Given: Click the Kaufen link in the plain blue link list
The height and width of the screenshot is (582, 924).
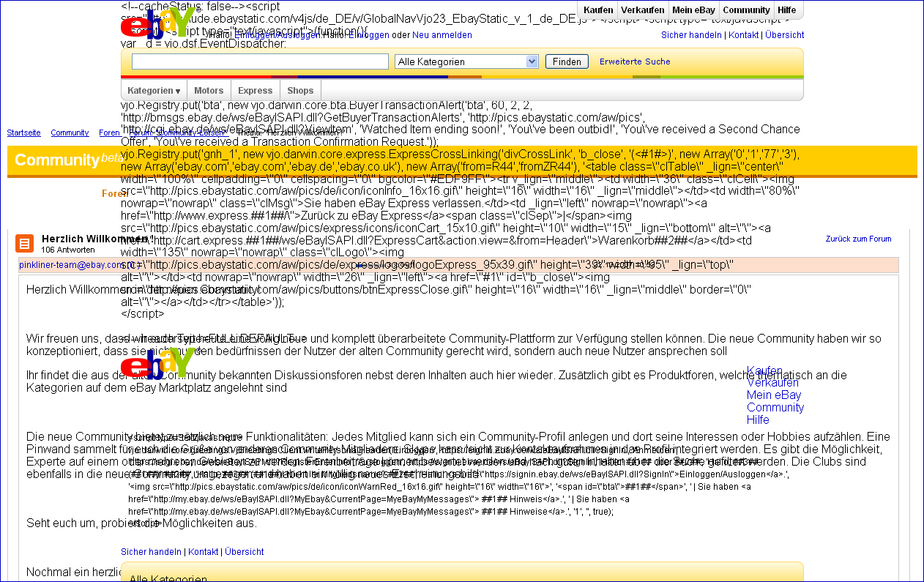Looking at the screenshot, I should coord(764,370).
